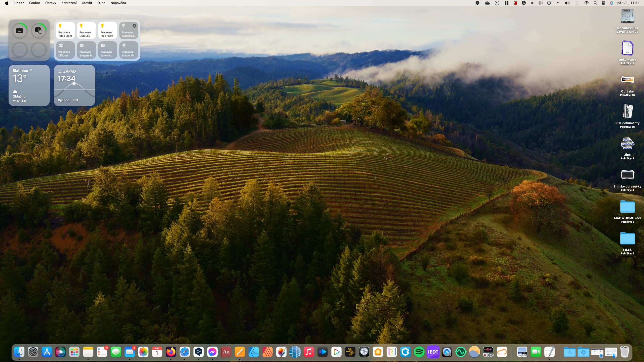This screenshot has width=644, height=362.
Task: Click the date and time clock
Action: 628,3
